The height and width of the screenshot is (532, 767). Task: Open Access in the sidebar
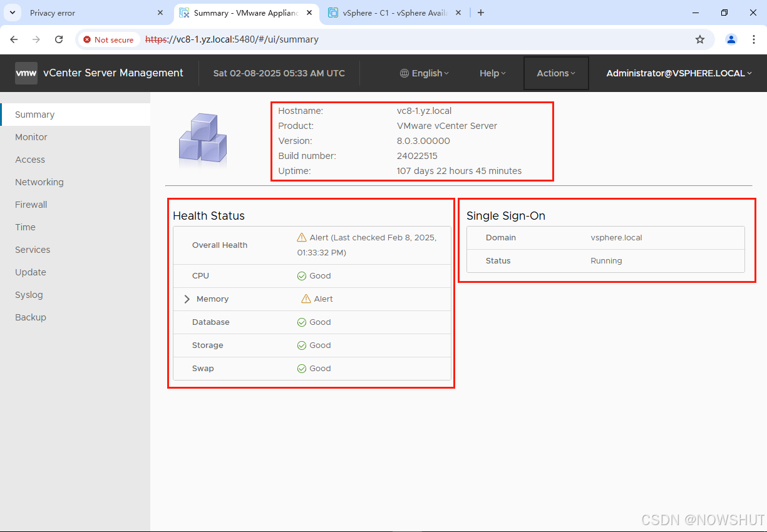pyautogui.click(x=75, y=160)
